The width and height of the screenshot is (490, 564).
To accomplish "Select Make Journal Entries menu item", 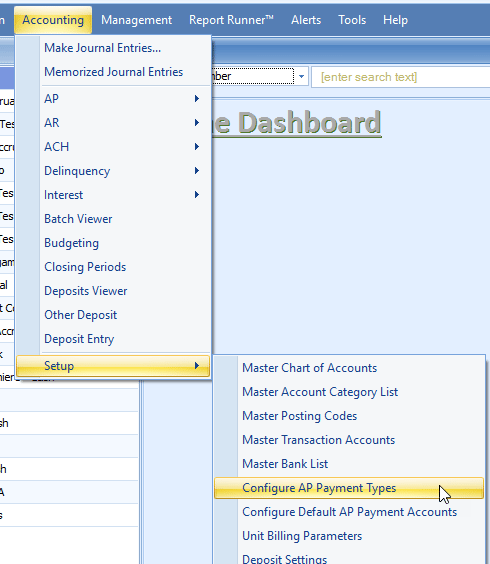I will pos(113,48).
